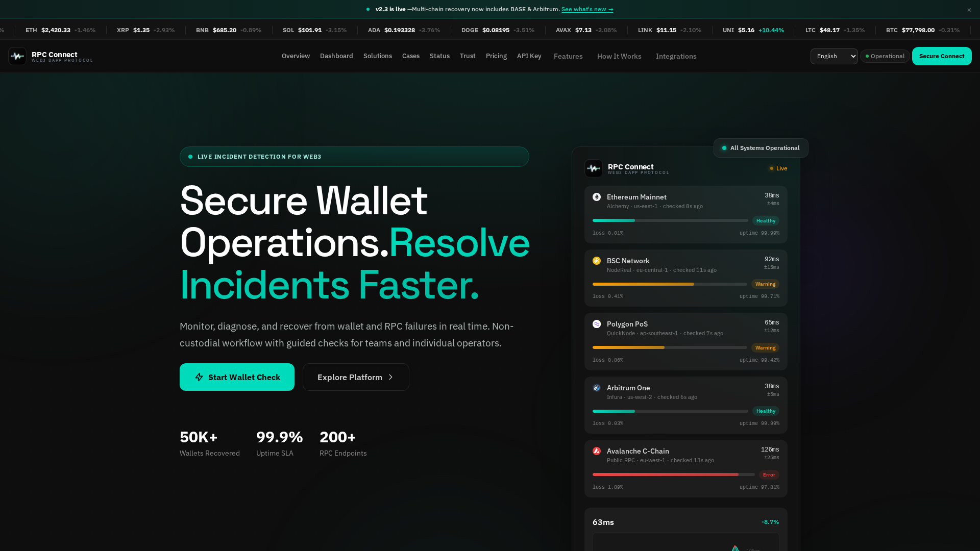Click the Warning badge on Polygon PoS
This screenshot has height=551, width=980.
pos(765,348)
